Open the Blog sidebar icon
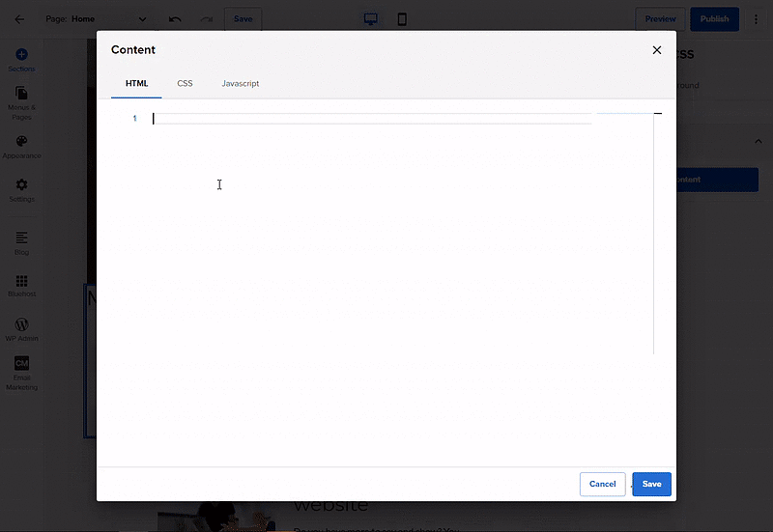Image resolution: width=773 pixels, height=532 pixels. tap(21, 238)
